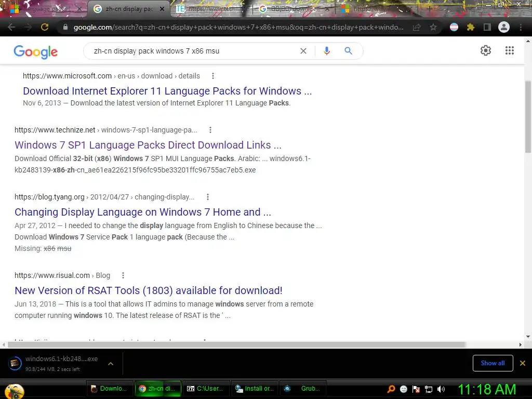This screenshot has height=399, width=532.
Task: Open options for the blog.tyang.org result
Action: pyautogui.click(x=208, y=197)
